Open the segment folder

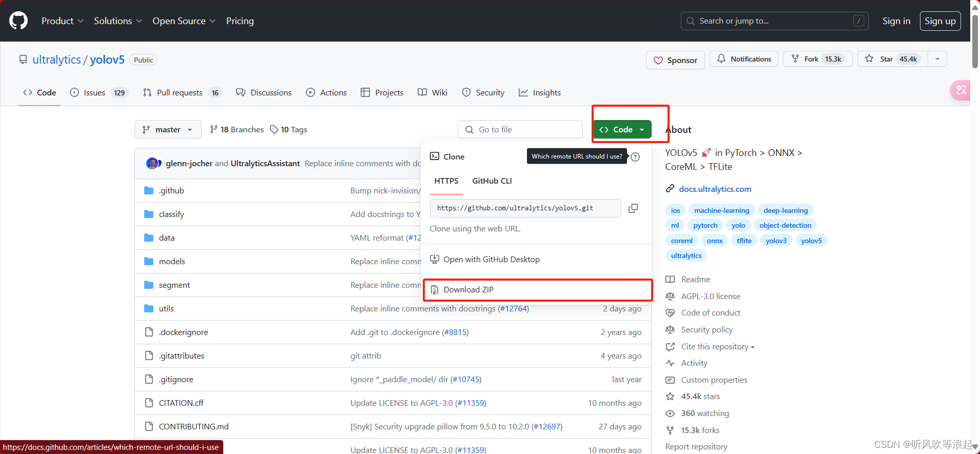[x=174, y=285]
